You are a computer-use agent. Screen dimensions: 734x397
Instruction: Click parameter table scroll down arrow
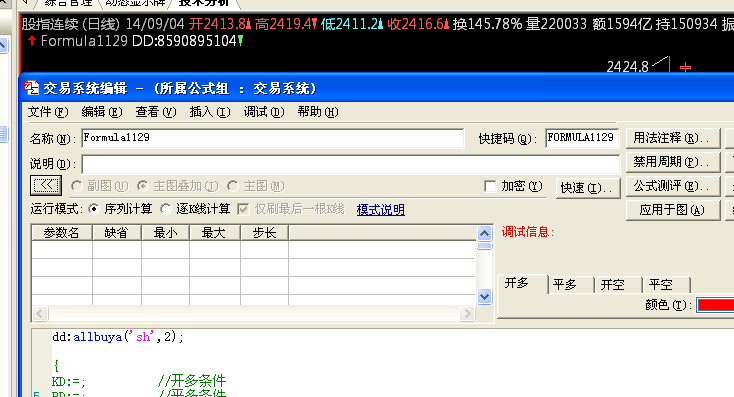click(484, 297)
